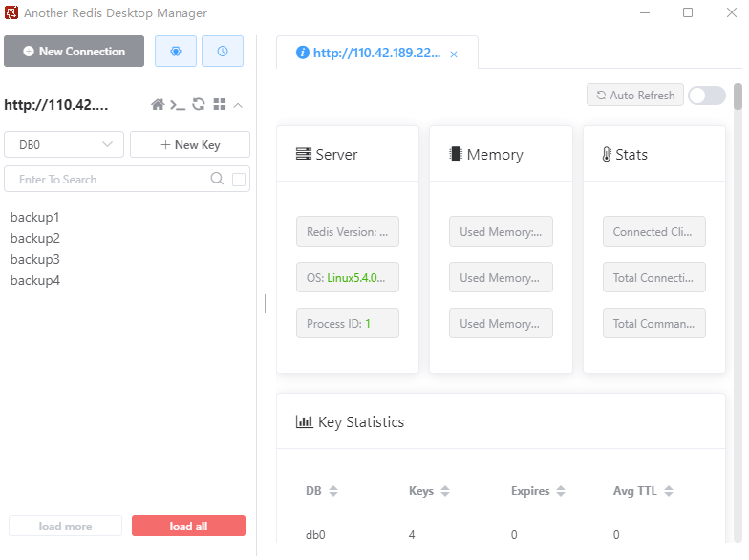Select the backup1 key
The image size is (749, 560).
tap(35, 217)
